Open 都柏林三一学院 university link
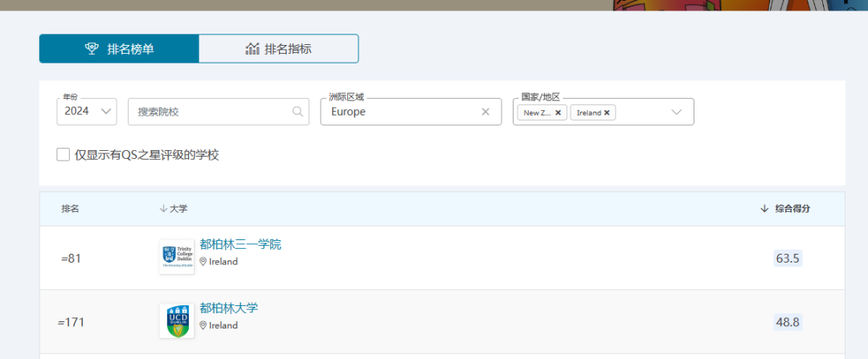 (240, 244)
